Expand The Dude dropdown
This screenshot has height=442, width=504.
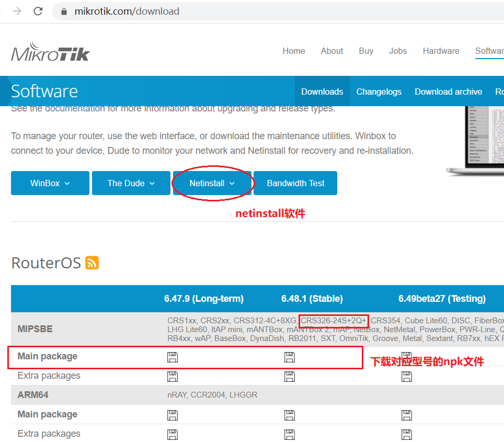coord(131,183)
